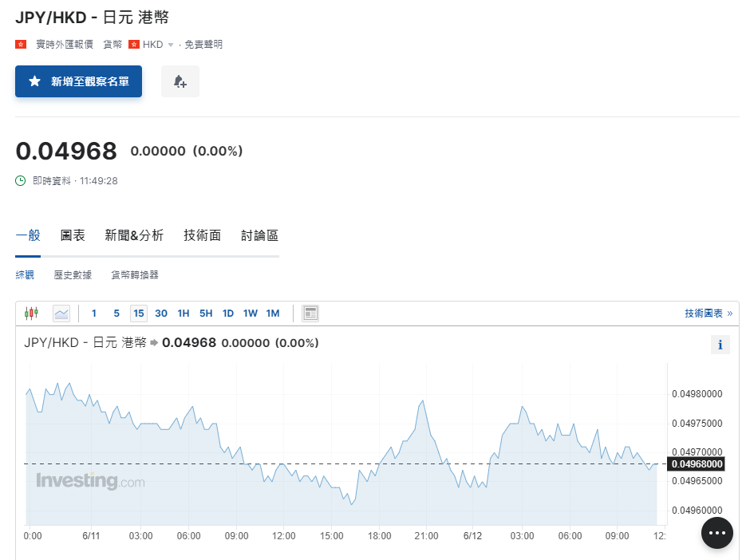Open the 技術面 tab

202,235
